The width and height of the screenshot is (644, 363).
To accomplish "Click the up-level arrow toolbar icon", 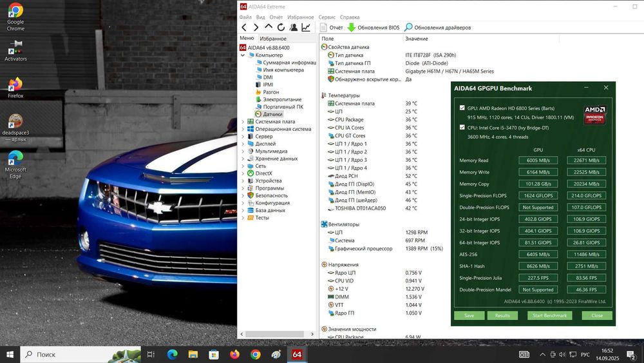I will (x=268, y=27).
